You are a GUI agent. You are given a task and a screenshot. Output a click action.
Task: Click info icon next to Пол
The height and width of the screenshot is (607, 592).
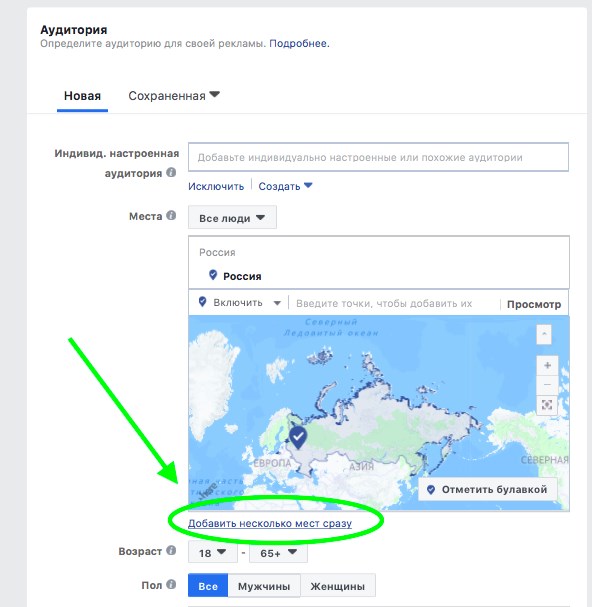pos(171,584)
